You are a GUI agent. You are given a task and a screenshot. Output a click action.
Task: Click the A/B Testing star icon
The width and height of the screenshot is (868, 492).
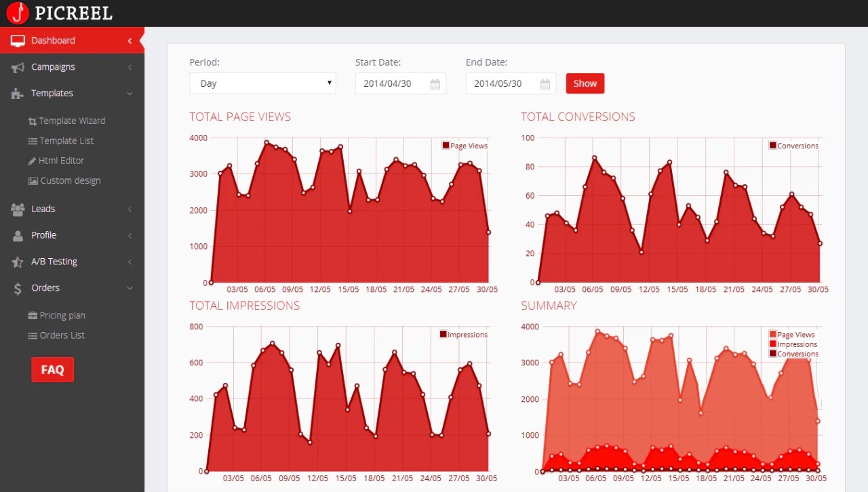(x=18, y=262)
